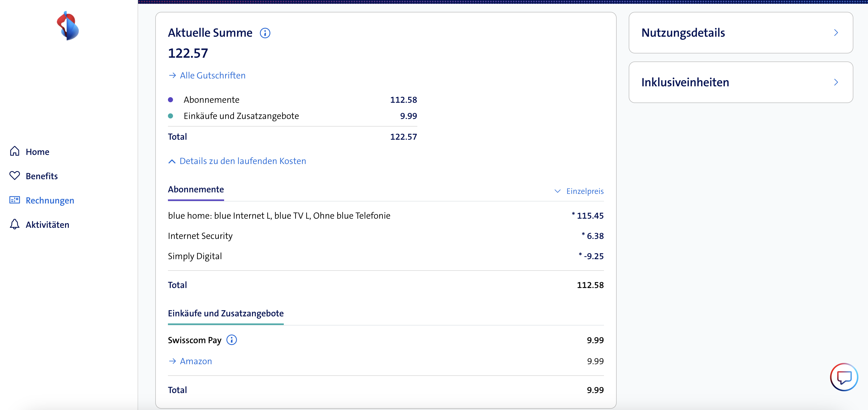Open Benefits menu item

pyautogui.click(x=42, y=176)
